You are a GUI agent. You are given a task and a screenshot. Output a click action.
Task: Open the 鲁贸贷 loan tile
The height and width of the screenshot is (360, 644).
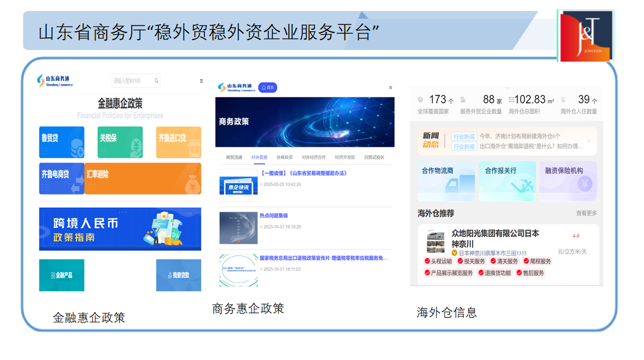click(62, 142)
